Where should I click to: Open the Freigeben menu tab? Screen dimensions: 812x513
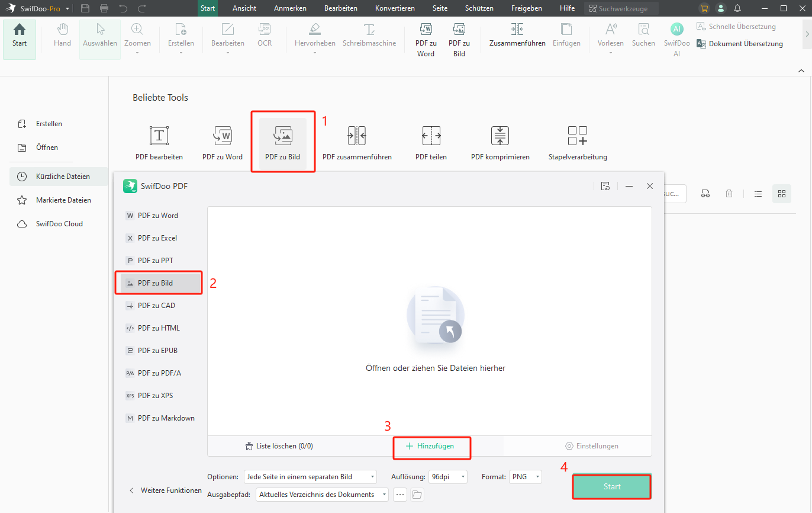click(526, 8)
